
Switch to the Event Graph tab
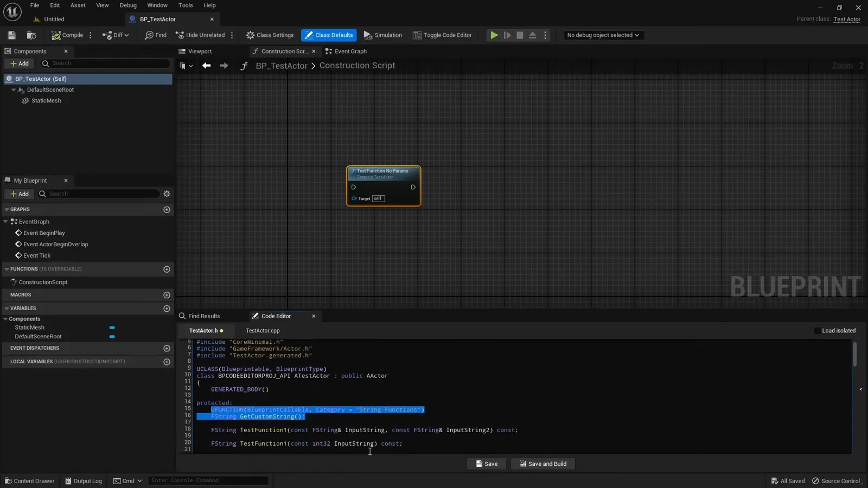pyautogui.click(x=346, y=52)
